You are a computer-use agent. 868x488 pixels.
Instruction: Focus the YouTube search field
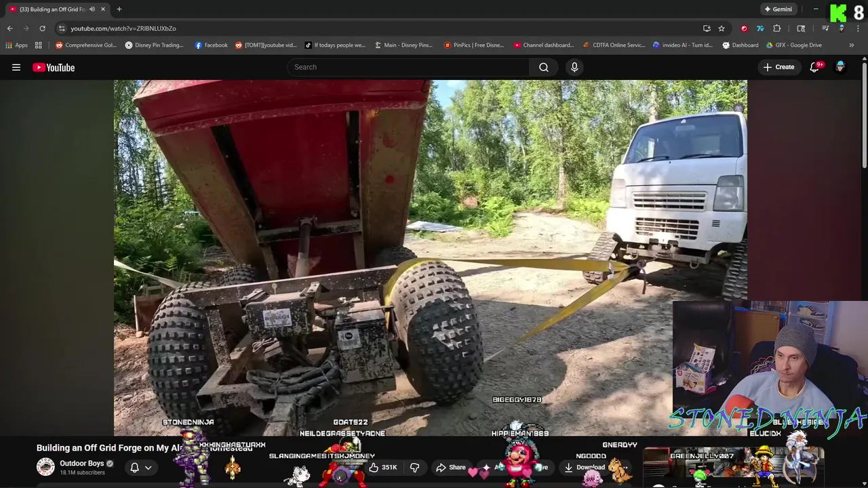(409, 67)
